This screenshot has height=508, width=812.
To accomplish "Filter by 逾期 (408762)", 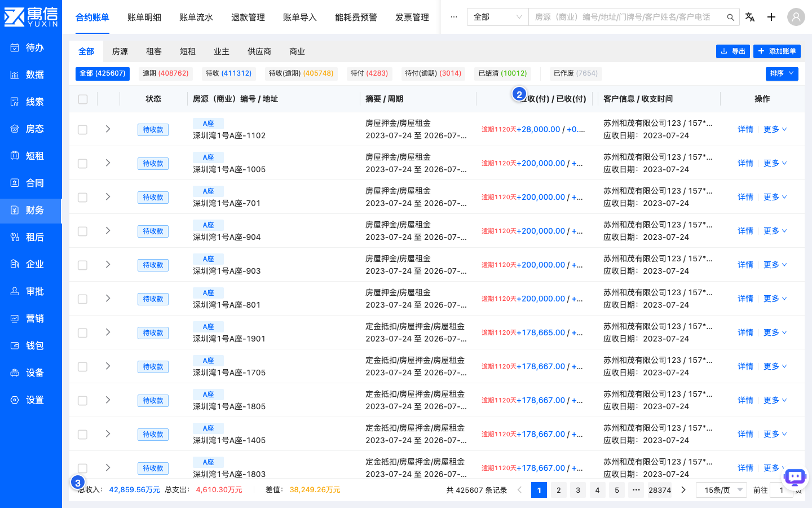I will tap(166, 73).
